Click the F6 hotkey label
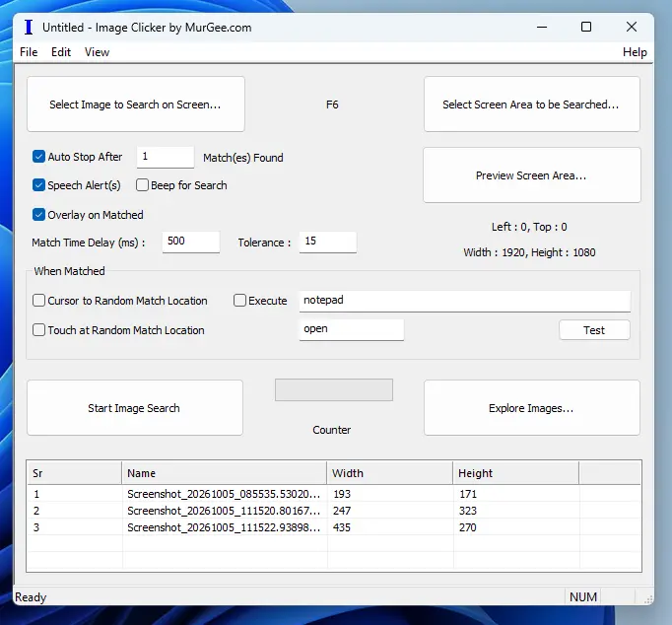 click(332, 104)
